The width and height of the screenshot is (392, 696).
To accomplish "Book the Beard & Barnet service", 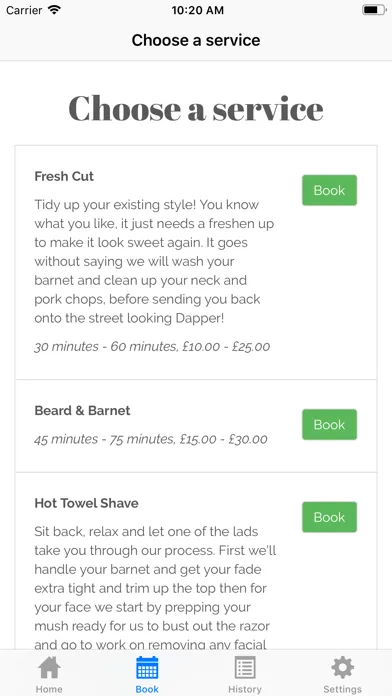I will pyautogui.click(x=329, y=424).
